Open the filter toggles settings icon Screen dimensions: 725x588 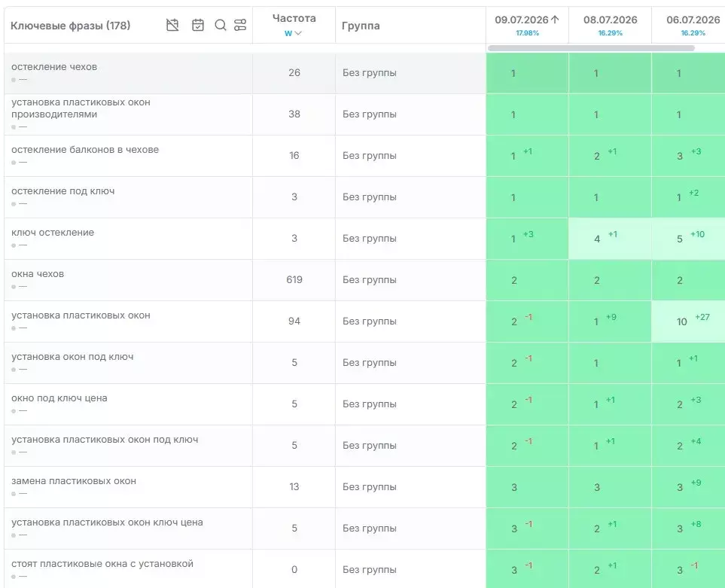(x=240, y=25)
